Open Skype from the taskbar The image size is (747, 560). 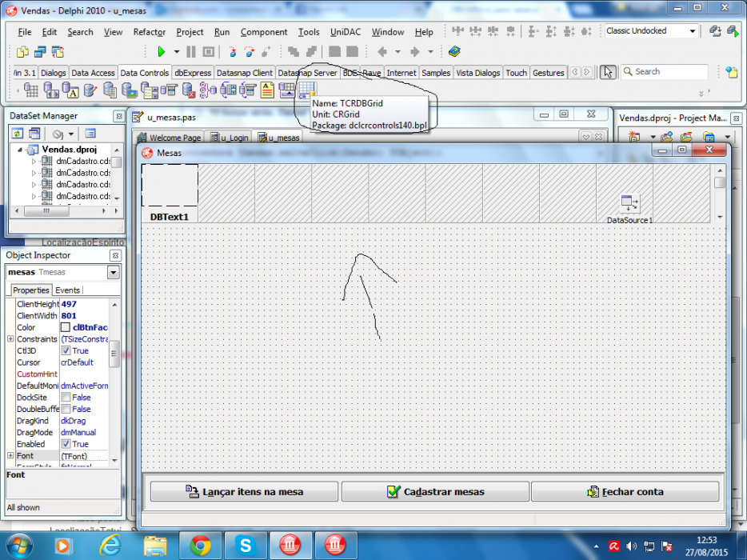click(246, 545)
